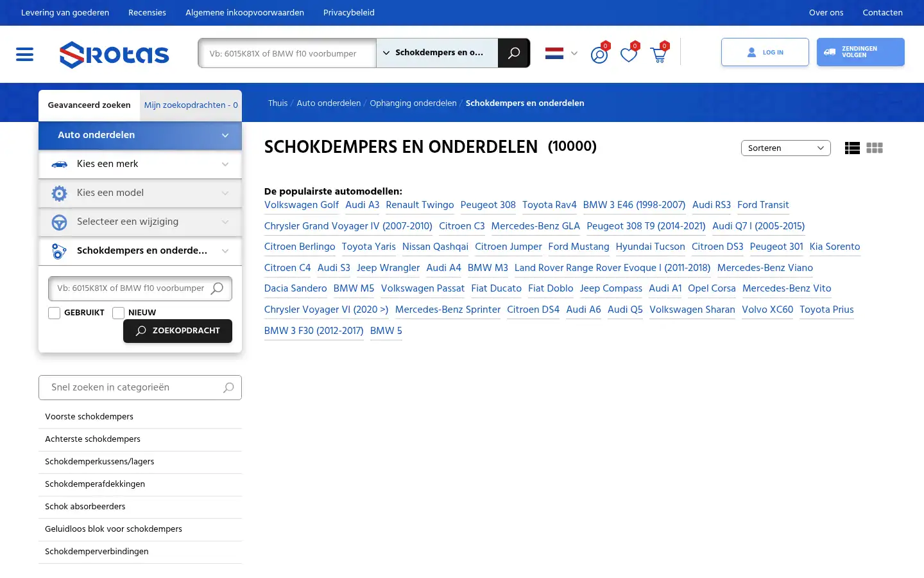
Task: Open Levering van goederen menu item
Action: point(65,13)
